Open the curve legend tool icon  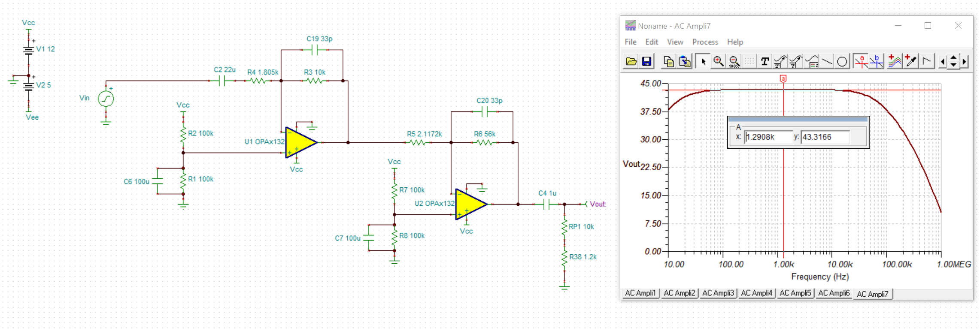coord(811,62)
